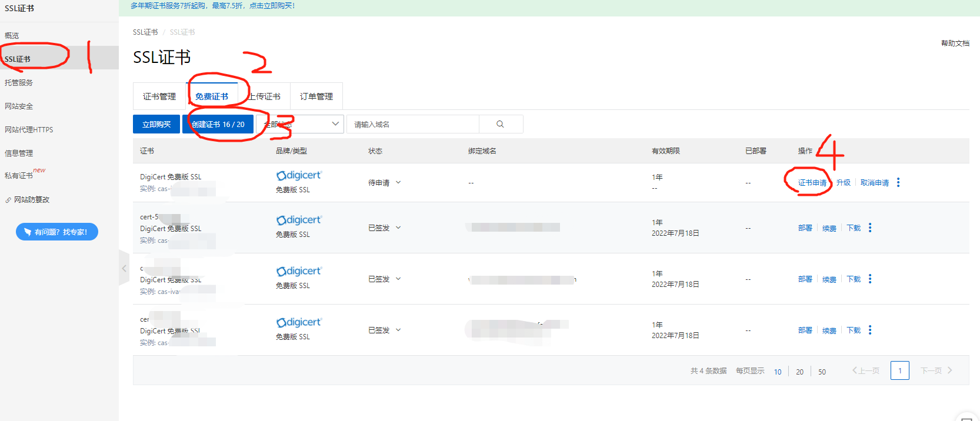Click the search magnifier icon
Screen dimensions: 980x421
pyautogui.click(x=500, y=124)
